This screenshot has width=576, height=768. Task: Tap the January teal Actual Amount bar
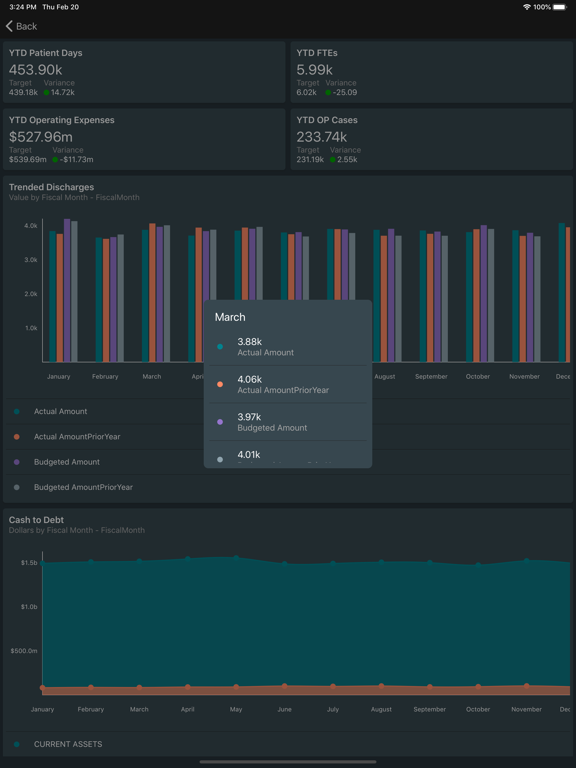coord(52,296)
